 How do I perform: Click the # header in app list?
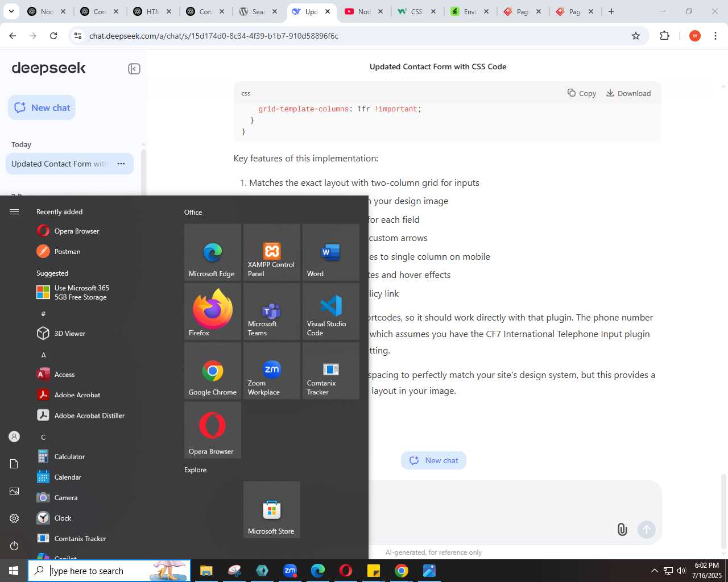coord(43,314)
